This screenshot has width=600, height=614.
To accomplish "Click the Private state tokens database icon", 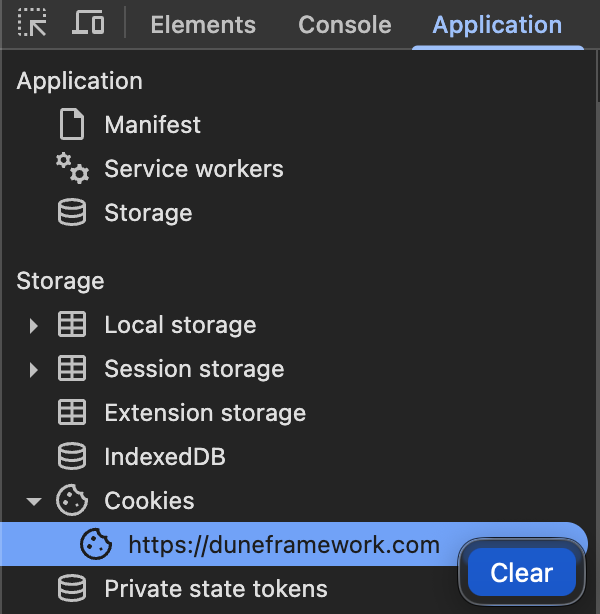I will pos(72,589).
